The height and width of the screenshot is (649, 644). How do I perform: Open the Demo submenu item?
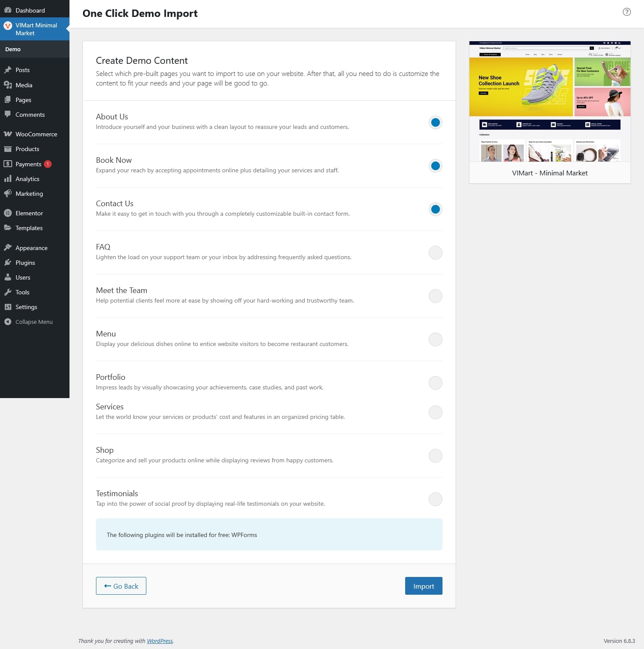pyautogui.click(x=13, y=49)
